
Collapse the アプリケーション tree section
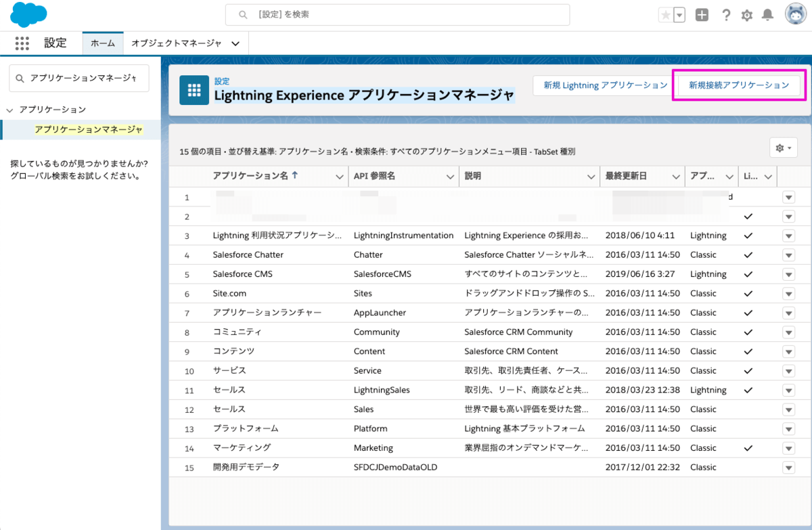10,110
